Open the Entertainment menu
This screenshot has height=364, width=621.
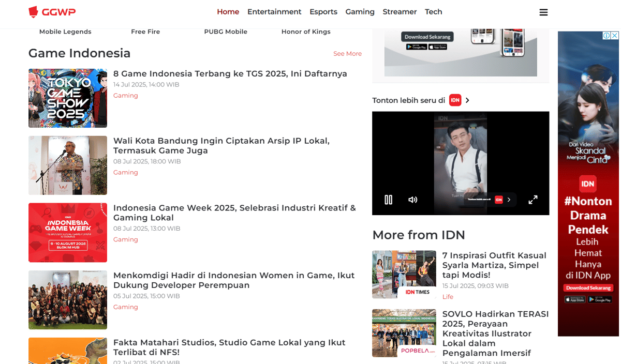point(274,12)
